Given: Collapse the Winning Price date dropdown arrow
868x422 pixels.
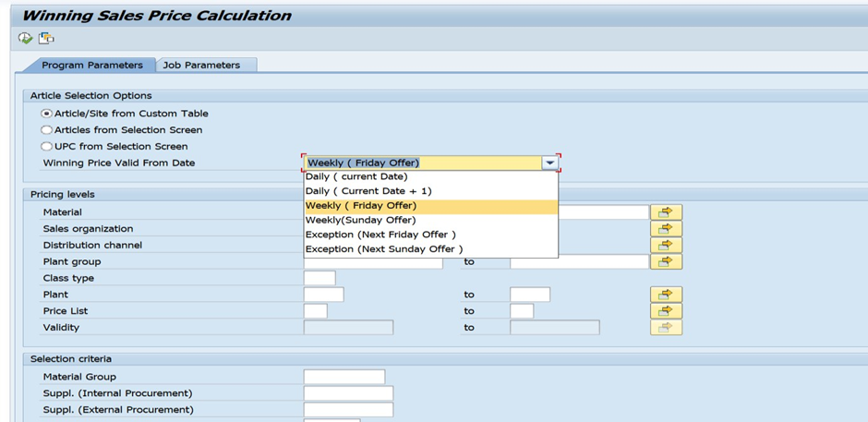Looking at the screenshot, I should pyautogui.click(x=550, y=163).
